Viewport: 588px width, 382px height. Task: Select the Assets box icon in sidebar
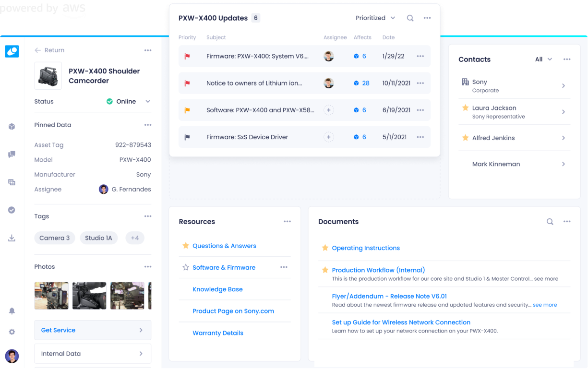pyautogui.click(x=12, y=126)
